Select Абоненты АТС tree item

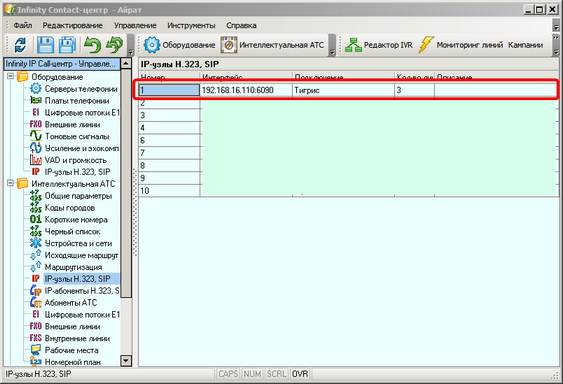(x=71, y=303)
